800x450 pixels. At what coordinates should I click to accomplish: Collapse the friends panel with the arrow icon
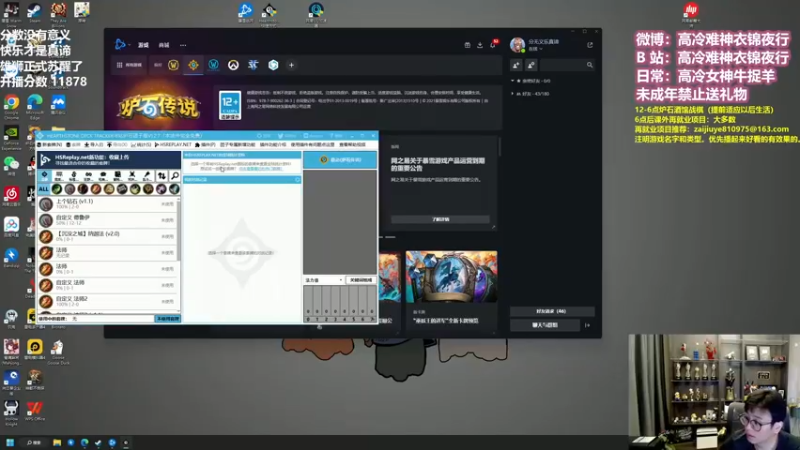coord(588,325)
